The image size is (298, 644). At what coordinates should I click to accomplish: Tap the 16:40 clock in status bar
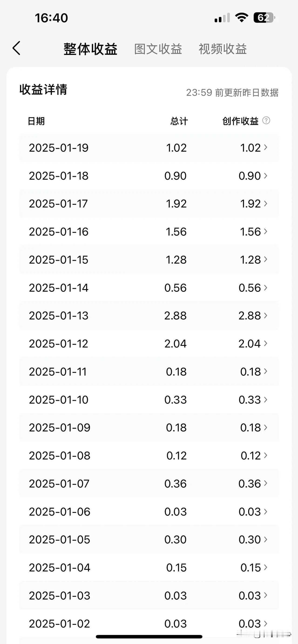click(x=51, y=18)
